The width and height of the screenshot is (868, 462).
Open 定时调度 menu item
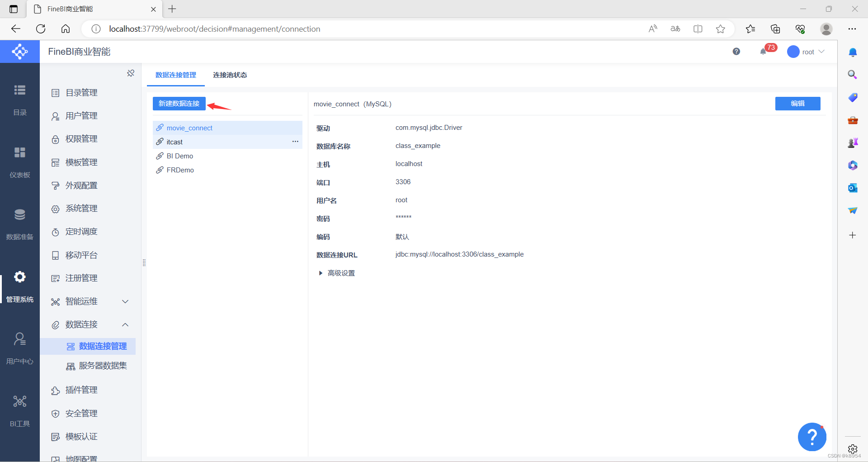click(x=81, y=232)
